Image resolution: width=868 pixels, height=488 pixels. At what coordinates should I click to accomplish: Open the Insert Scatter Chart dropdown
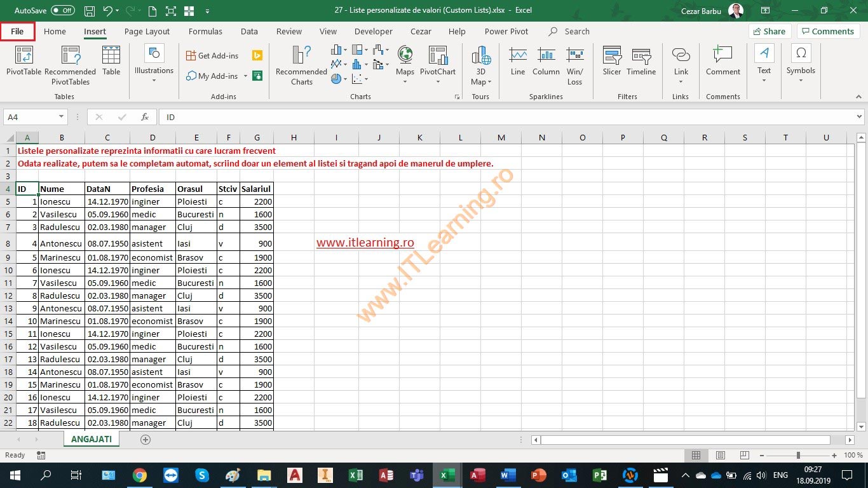tap(360, 79)
